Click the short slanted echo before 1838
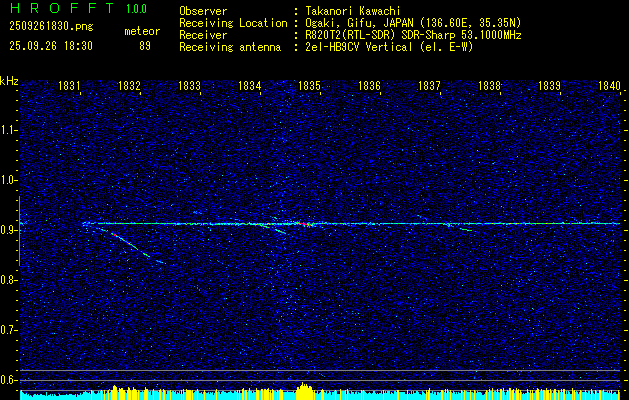Screen dimensions: 629x400 pos(465,229)
